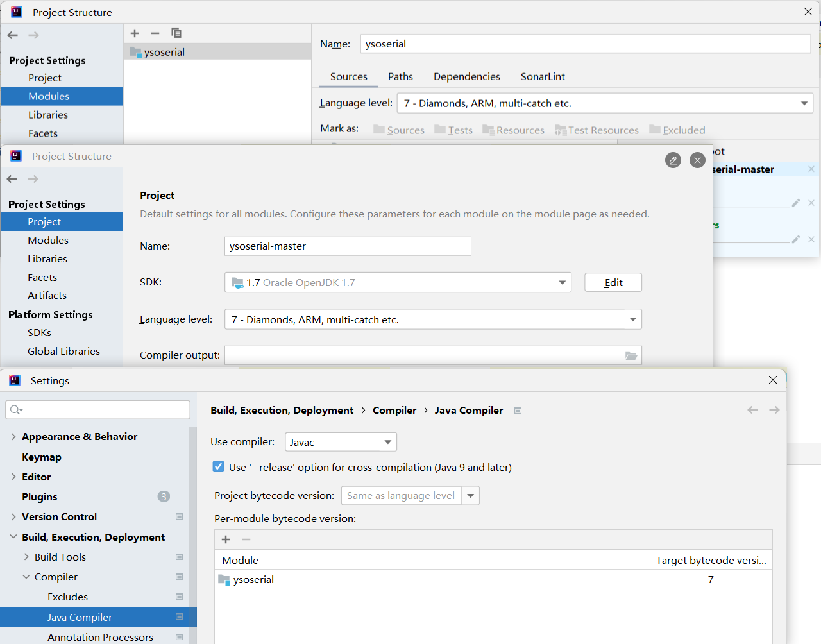The width and height of the screenshot is (821, 644).
Task: Click the project-scope icon after Java Compiler breadcrumb
Action: pyautogui.click(x=518, y=411)
